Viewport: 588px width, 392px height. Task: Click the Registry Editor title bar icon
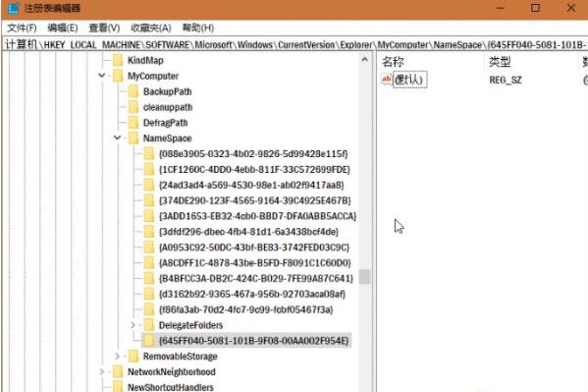click(x=14, y=8)
